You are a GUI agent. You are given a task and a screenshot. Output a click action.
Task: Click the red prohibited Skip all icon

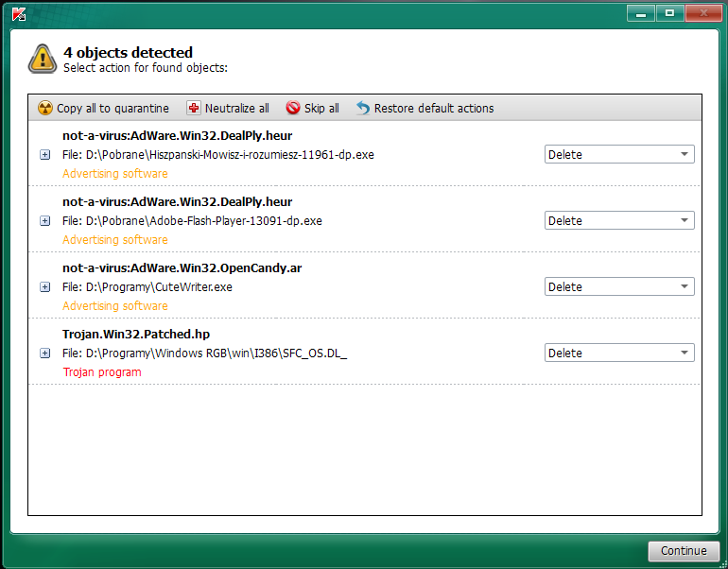[x=293, y=108]
